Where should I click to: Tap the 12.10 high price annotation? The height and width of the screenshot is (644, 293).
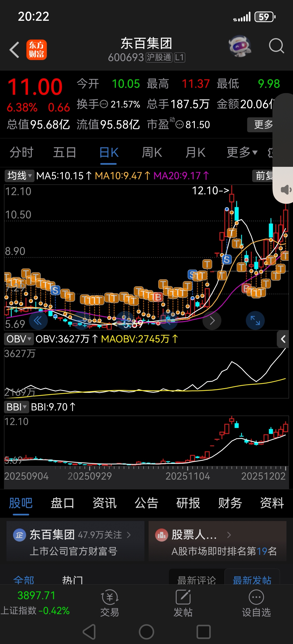click(210, 190)
